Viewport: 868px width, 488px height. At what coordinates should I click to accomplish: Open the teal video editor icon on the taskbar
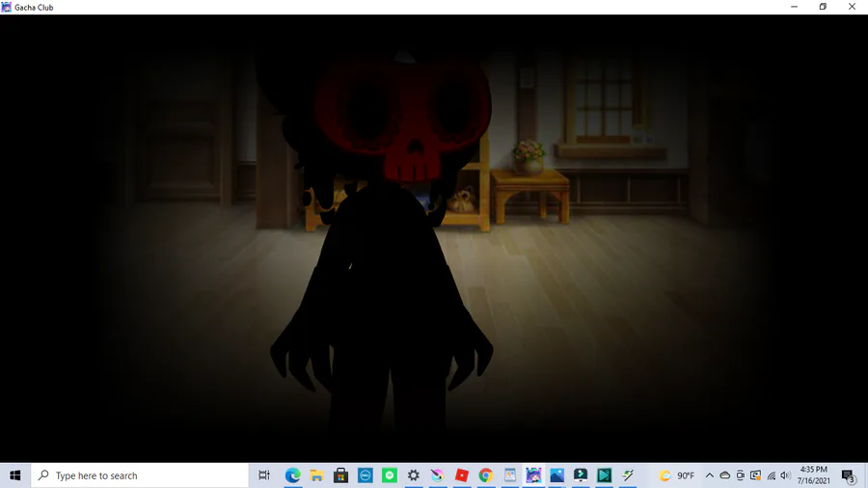coord(604,475)
